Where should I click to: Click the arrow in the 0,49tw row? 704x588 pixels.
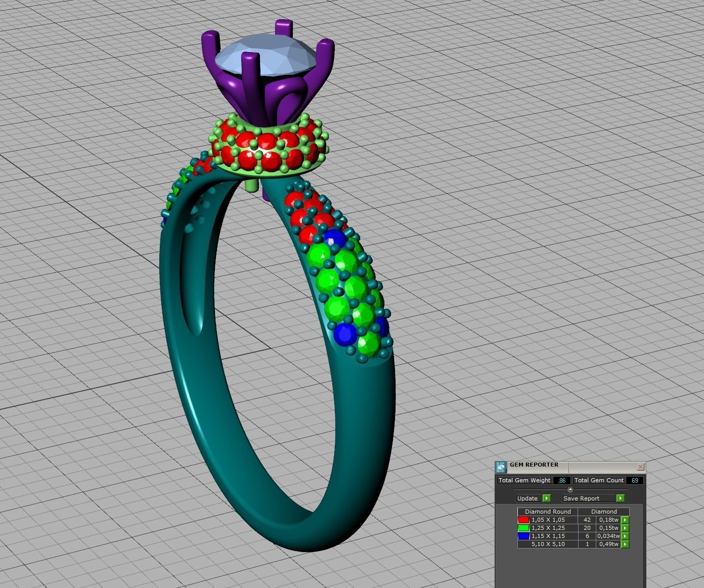coord(625,544)
